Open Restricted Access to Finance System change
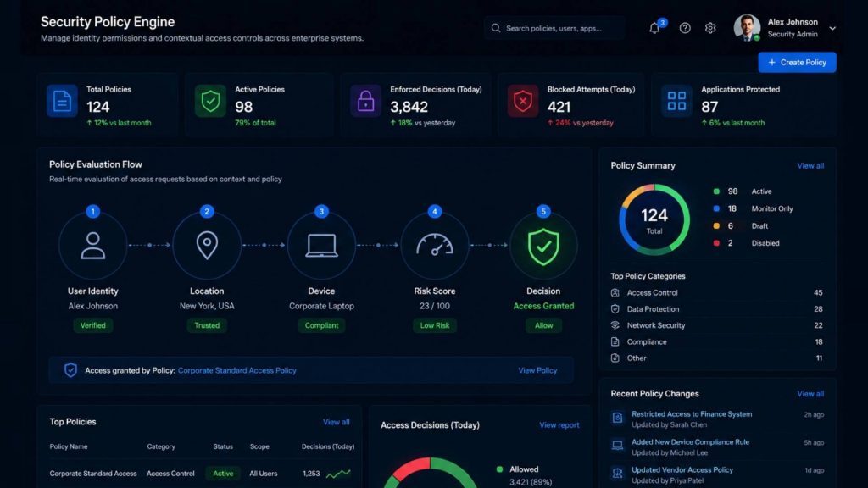The width and height of the screenshot is (868, 488). [692, 413]
